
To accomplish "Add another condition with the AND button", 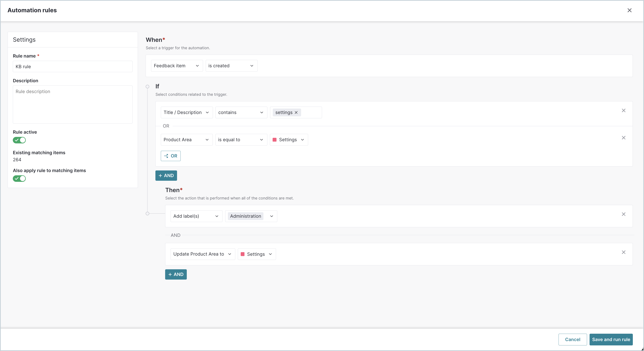I will (166, 175).
